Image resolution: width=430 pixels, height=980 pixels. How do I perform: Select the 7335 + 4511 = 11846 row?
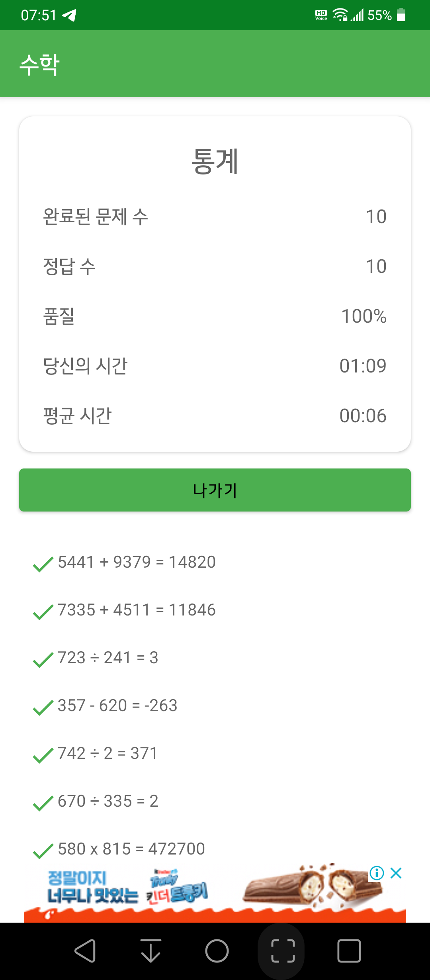tap(215, 610)
